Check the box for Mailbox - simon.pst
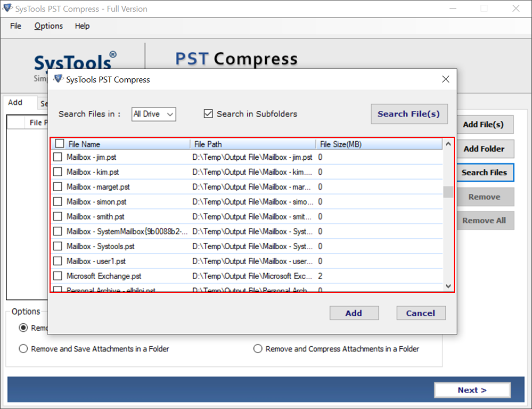532x409 pixels. (x=58, y=202)
